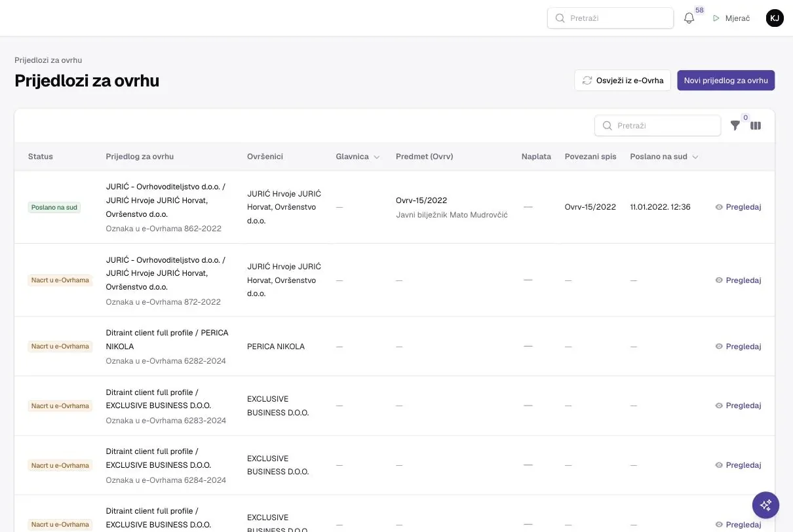
Task: Click the Predmet (Ovrv) column header
Action: (x=425, y=157)
